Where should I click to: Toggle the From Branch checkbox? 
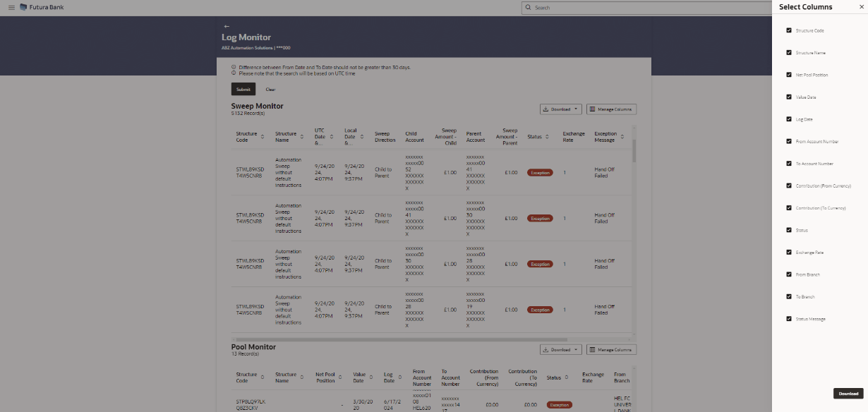[x=789, y=274]
